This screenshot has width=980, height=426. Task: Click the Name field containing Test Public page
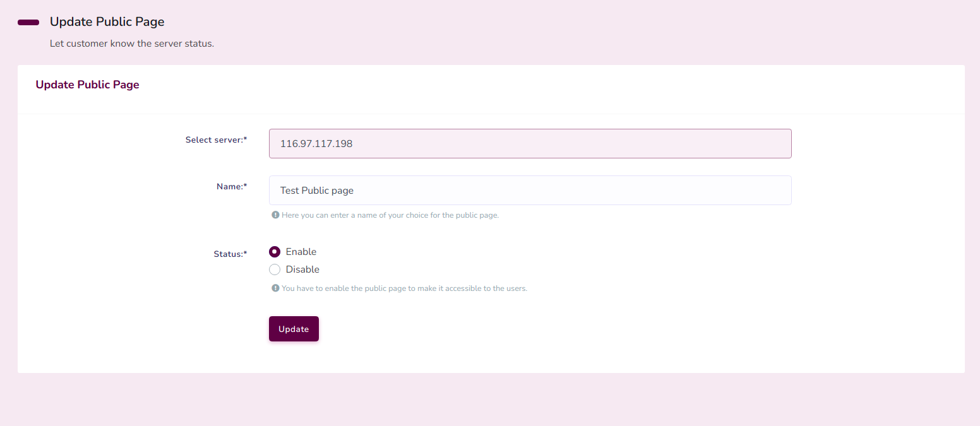(x=530, y=190)
